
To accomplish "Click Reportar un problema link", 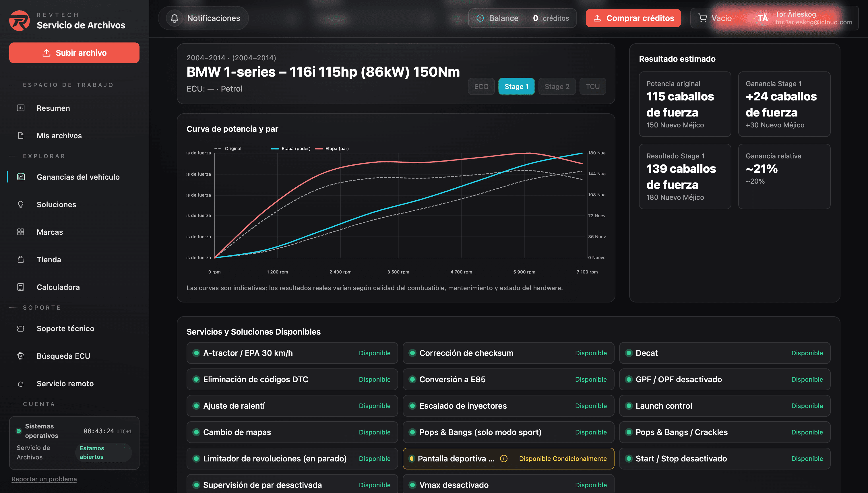I will tap(44, 479).
